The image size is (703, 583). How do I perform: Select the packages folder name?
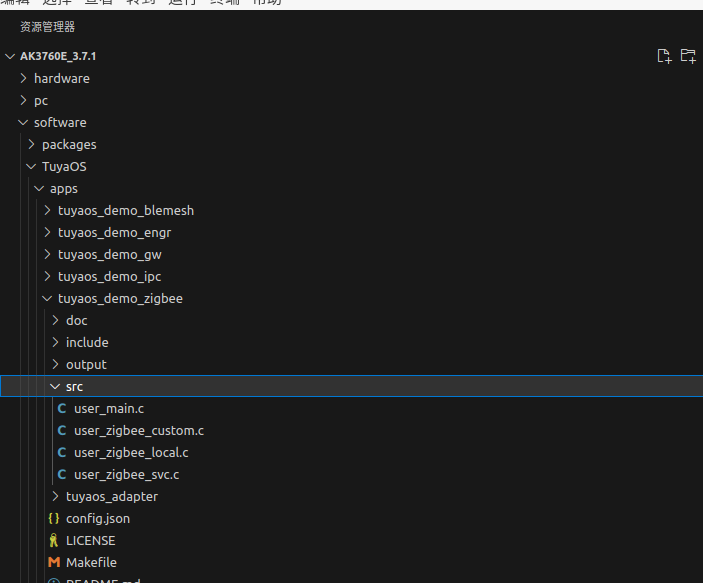(x=69, y=145)
